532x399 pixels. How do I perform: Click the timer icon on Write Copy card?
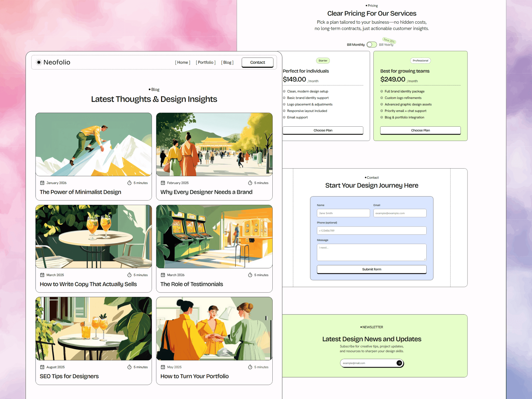coord(129,275)
